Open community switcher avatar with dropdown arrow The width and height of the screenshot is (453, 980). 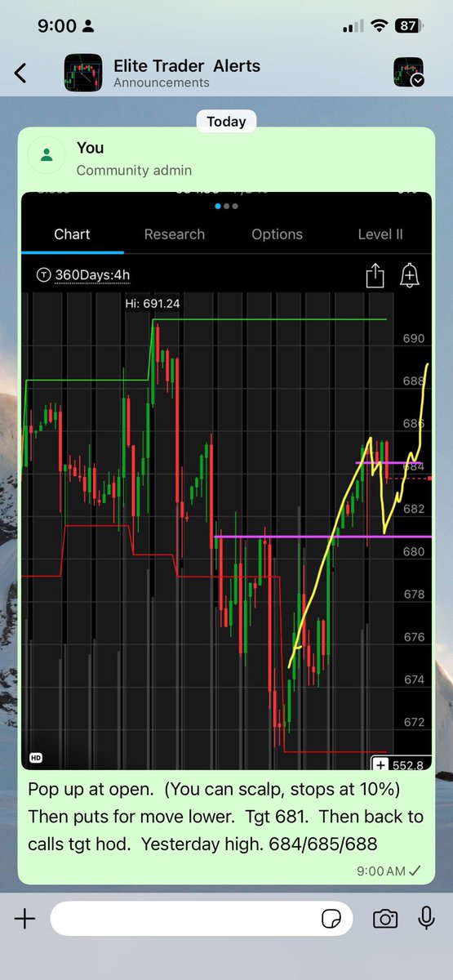point(408,72)
